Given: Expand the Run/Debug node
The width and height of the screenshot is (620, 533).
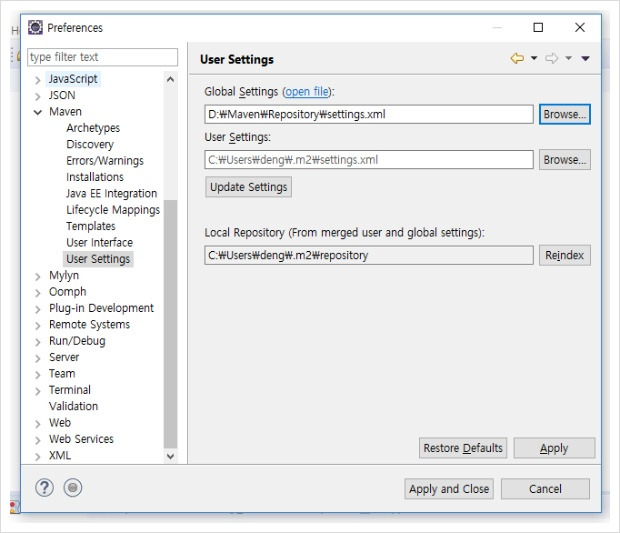Looking at the screenshot, I should pos(38,342).
